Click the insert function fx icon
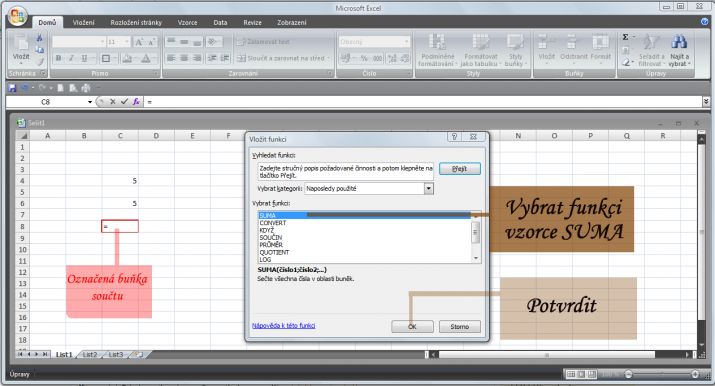The image size is (715, 386). pos(136,102)
